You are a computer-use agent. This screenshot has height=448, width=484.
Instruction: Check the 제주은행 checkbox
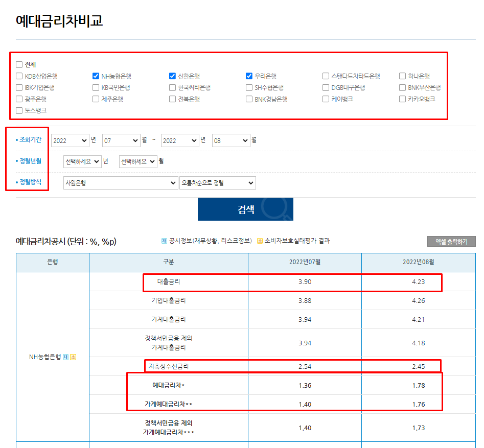click(x=96, y=99)
